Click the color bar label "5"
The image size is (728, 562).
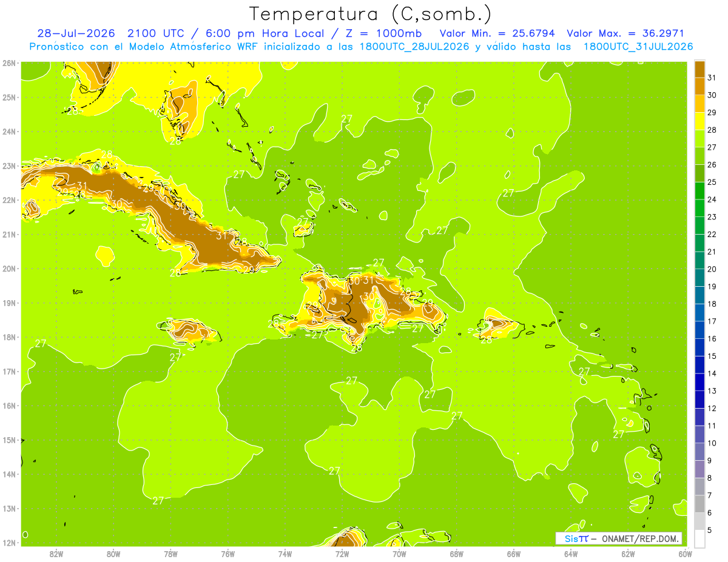pyautogui.click(x=710, y=530)
